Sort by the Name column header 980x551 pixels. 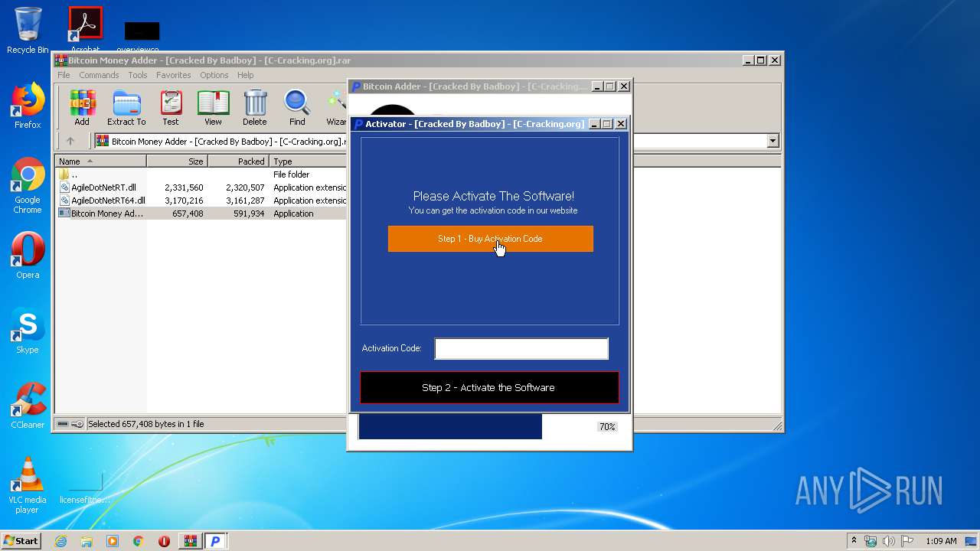coord(100,161)
